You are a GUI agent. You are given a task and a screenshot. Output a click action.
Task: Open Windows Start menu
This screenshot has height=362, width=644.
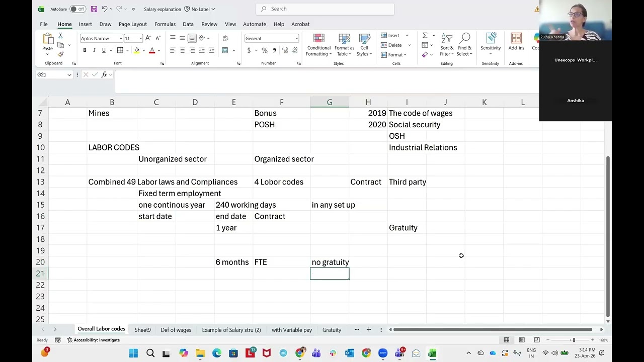click(133, 353)
